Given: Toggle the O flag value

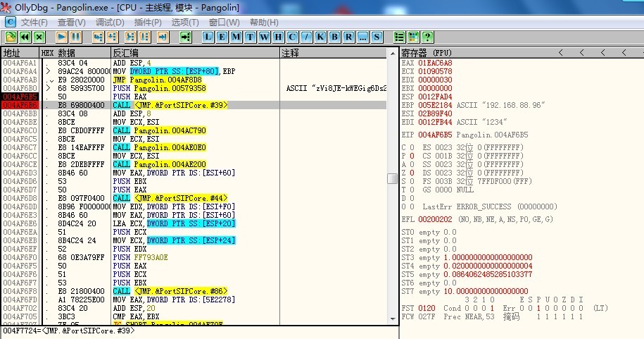Looking at the screenshot, I should pyautogui.click(x=412, y=207).
